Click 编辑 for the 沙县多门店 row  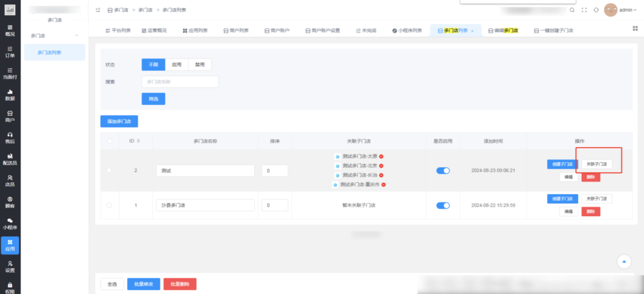point(569,212)
